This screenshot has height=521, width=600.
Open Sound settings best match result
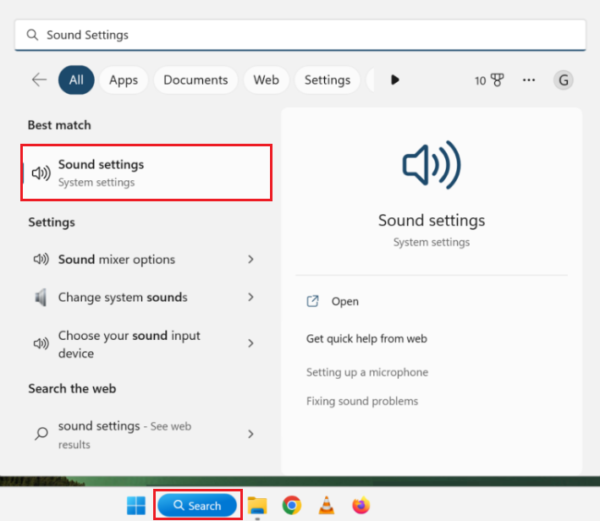click(x=146, y=173)
